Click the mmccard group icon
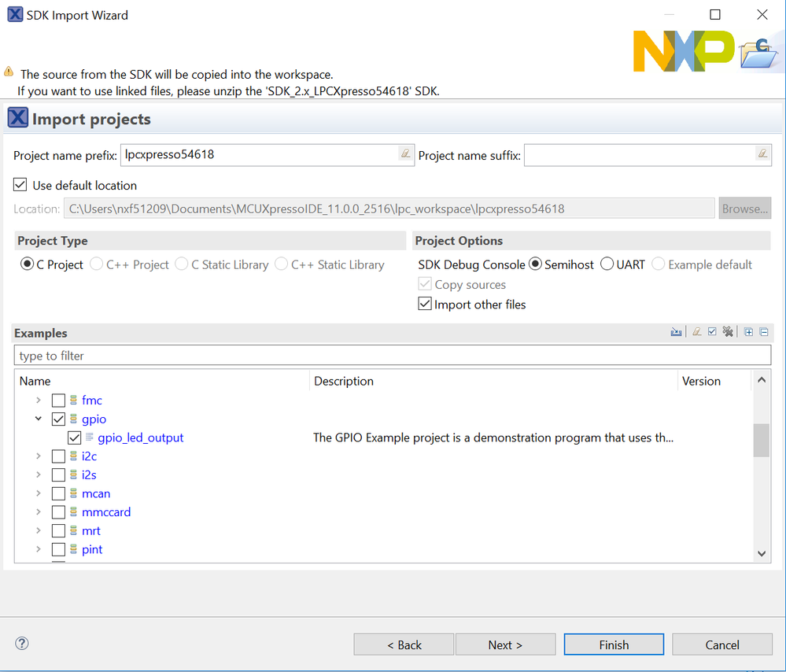This screenshot has height=672, width=786. (x=73, y=512)
